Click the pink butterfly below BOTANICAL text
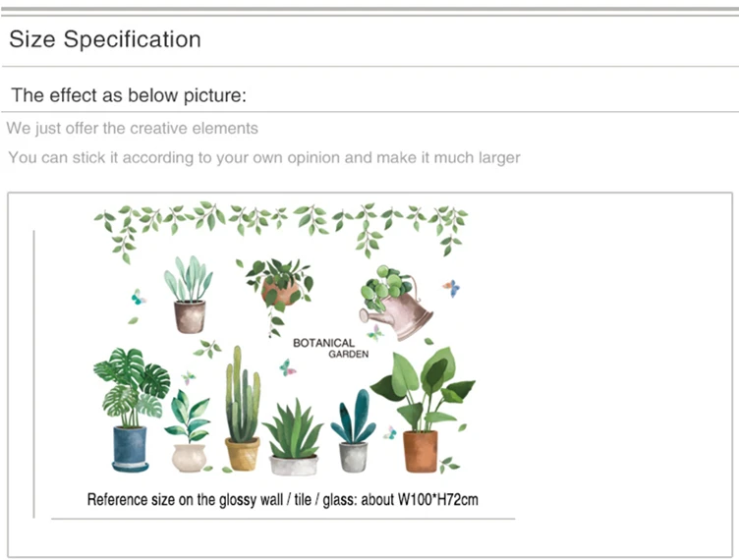 tap(287, 366)
